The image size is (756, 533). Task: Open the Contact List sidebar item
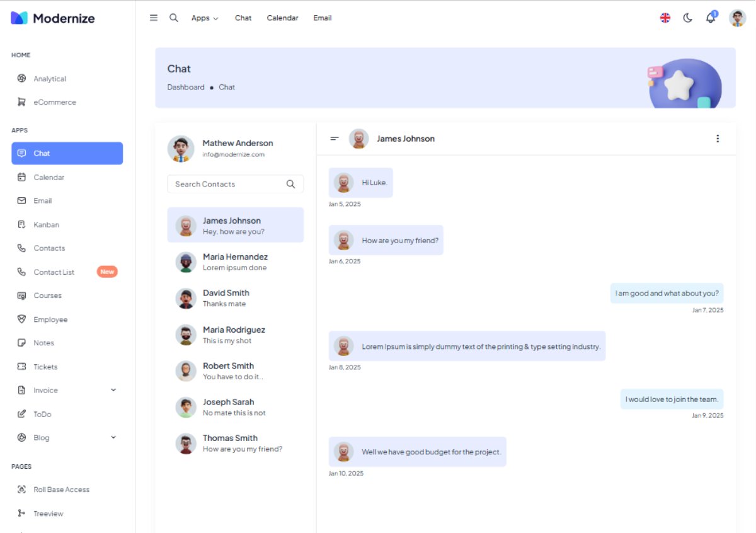[x=54, y=272]
